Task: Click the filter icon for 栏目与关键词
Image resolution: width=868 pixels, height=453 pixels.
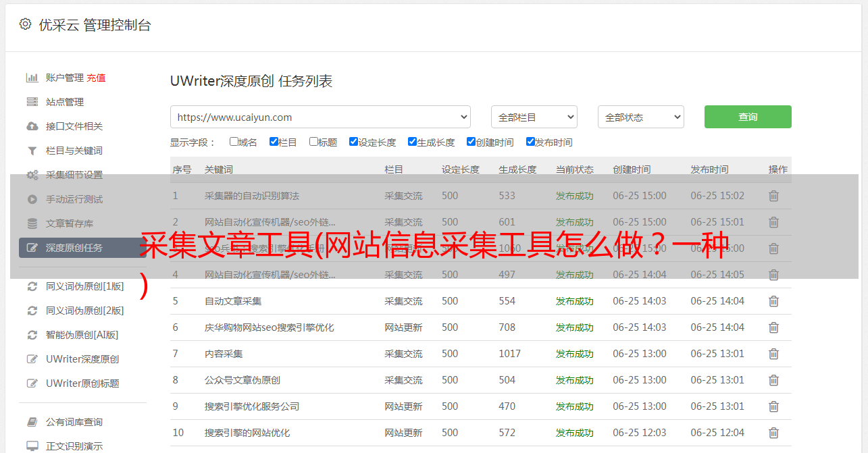Action: [32, 151]
